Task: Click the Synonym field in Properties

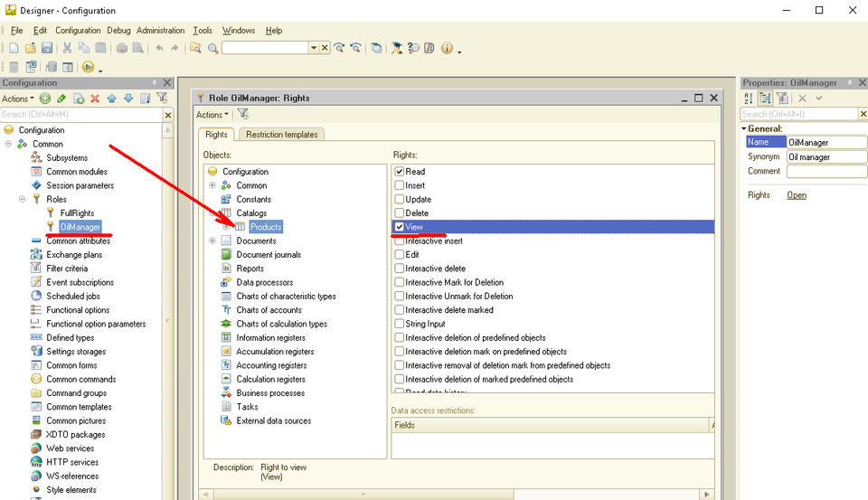Action: 826,157
